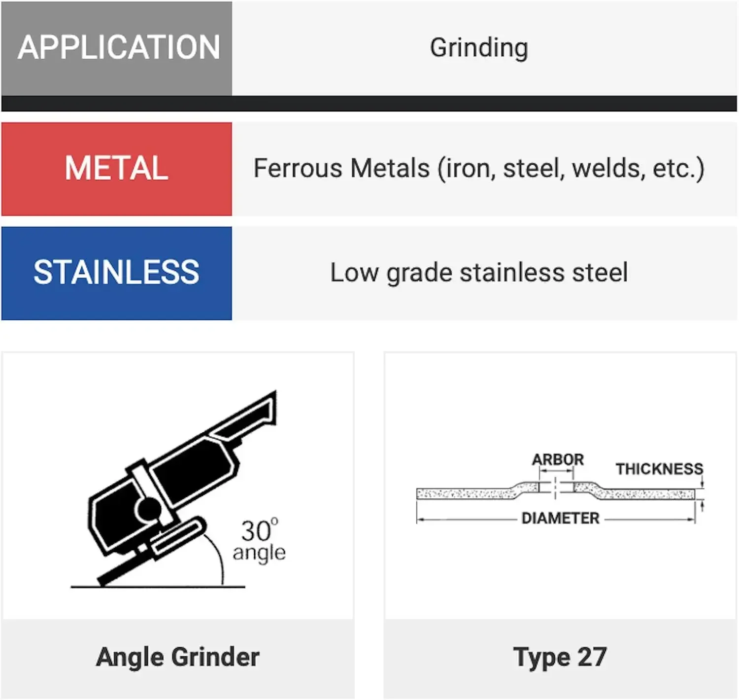Click the "Grinding" application value
Viewport: 739px width, 700px height.
(479, 48)
